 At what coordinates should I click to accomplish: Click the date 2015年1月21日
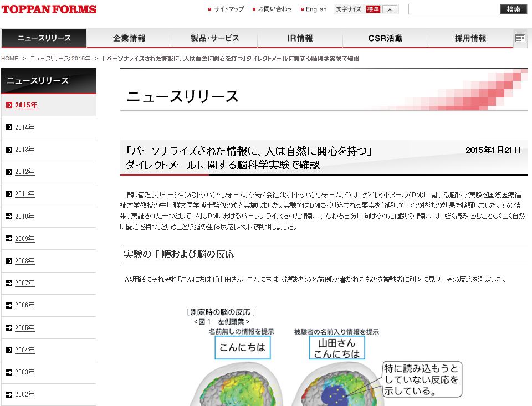coord(493,150)
